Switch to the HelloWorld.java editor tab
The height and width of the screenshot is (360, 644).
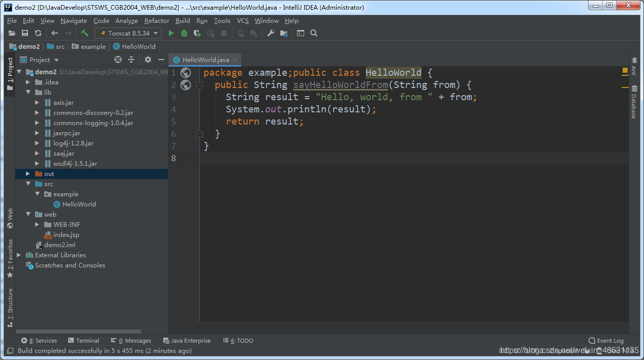pyautogui.click(x=205, y=59)
